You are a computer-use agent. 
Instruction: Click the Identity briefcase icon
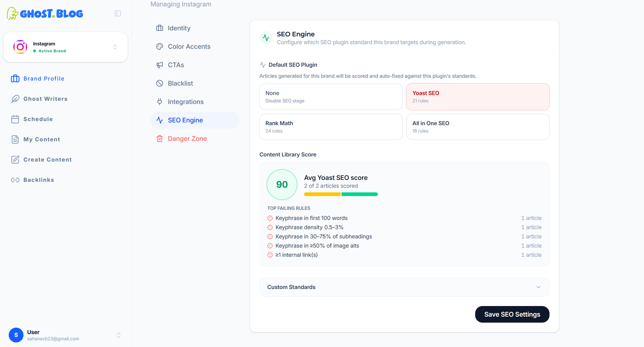160,28
